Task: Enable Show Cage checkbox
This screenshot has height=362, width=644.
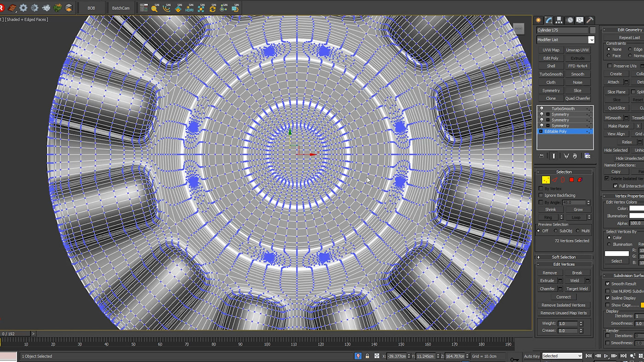Action: tap(608, 305)
